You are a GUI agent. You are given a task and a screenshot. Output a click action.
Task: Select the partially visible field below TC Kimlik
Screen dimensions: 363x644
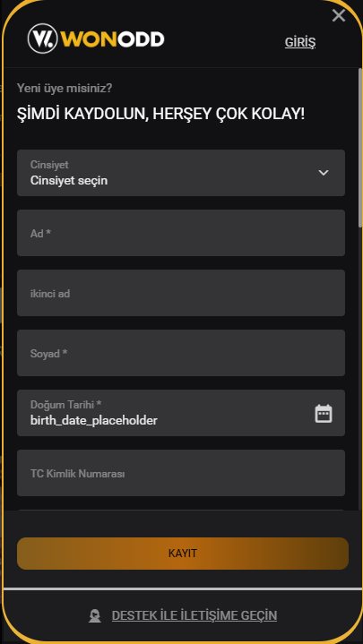[181, 511]
